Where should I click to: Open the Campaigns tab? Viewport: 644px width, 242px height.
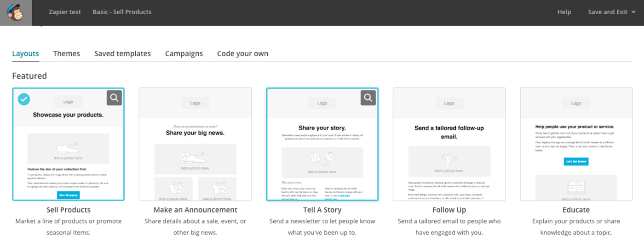pos(184,53)
